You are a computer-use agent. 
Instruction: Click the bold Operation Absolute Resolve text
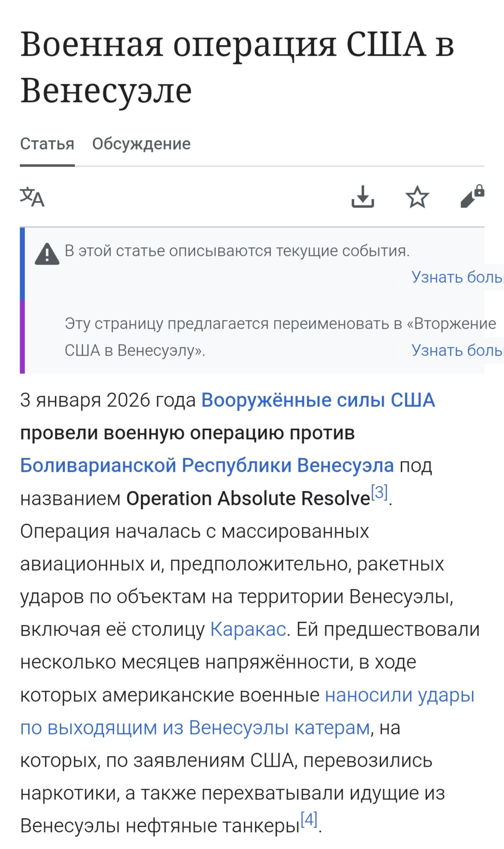pyautogui.click(x=248, y=498)
